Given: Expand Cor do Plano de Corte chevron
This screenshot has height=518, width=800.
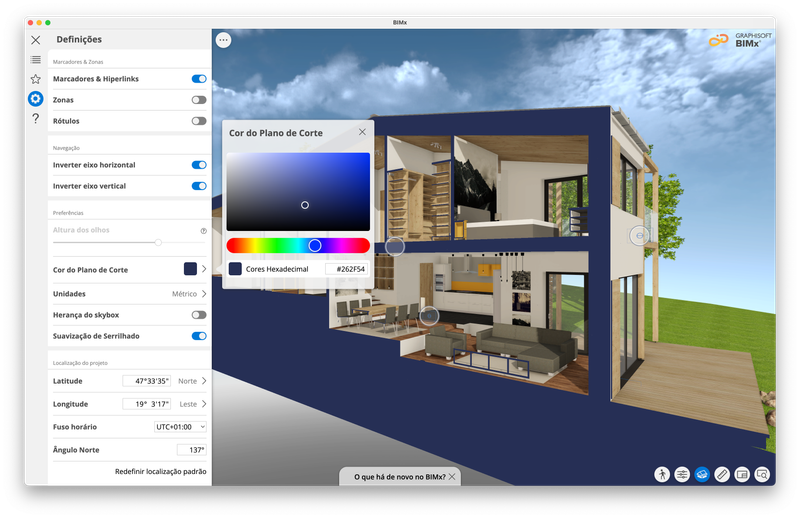Looking at the screenshot, I should [204, 269].
